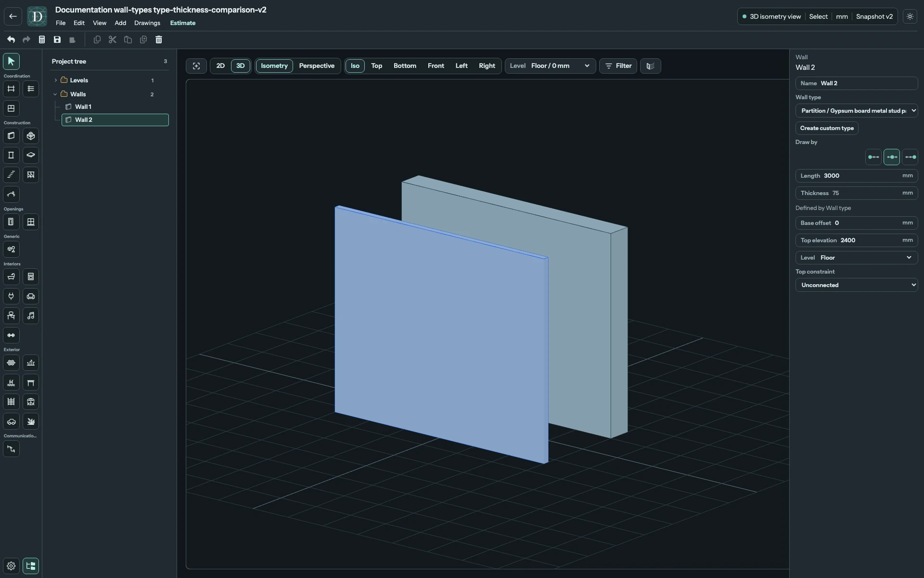Open the settings gear at bottom left

11,566
